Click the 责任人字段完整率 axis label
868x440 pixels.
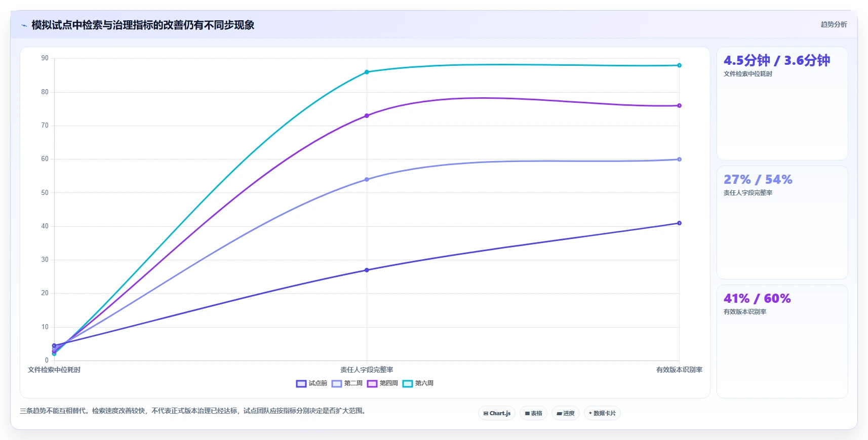tap(367, 370)
